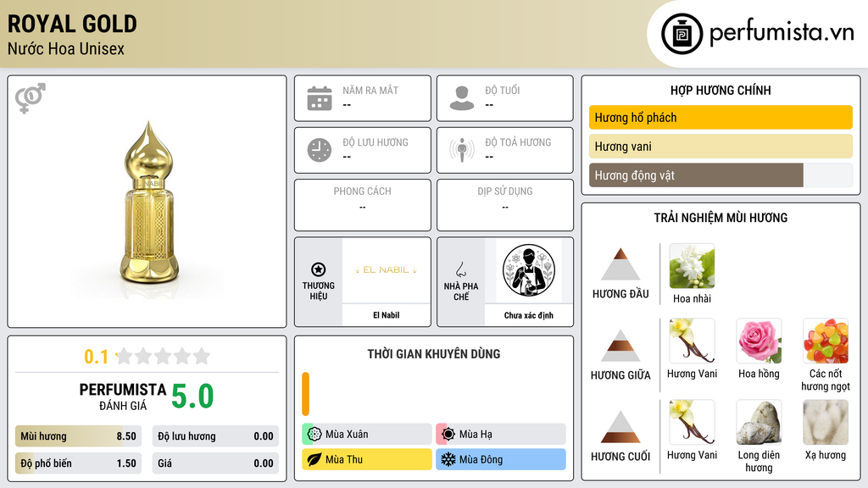This screenshot has height=488, width=868.
Task: Click the Hương giữa pyramid icon
Action: (620, 346)
